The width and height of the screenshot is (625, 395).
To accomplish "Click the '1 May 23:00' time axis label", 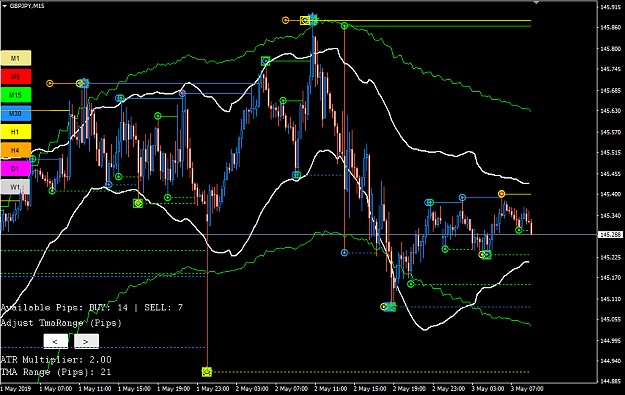I will (213, 389).
